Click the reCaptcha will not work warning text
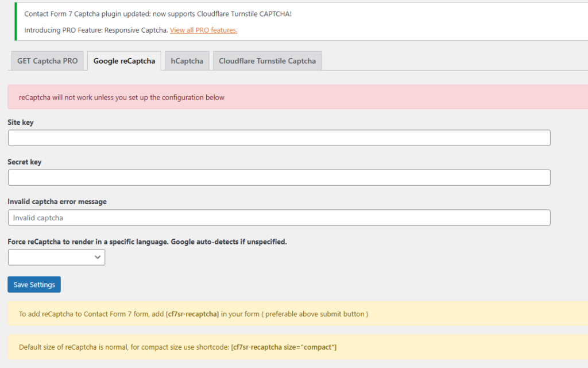The width and height of the screenshot is (588, 368). (x=122, y=97)
